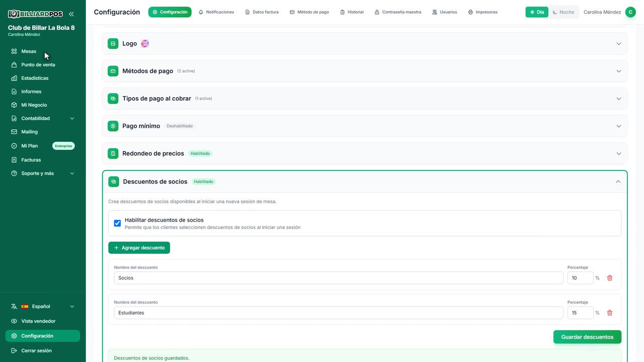
Task: Click the Métodos de pago section icon
Action: 113,71
